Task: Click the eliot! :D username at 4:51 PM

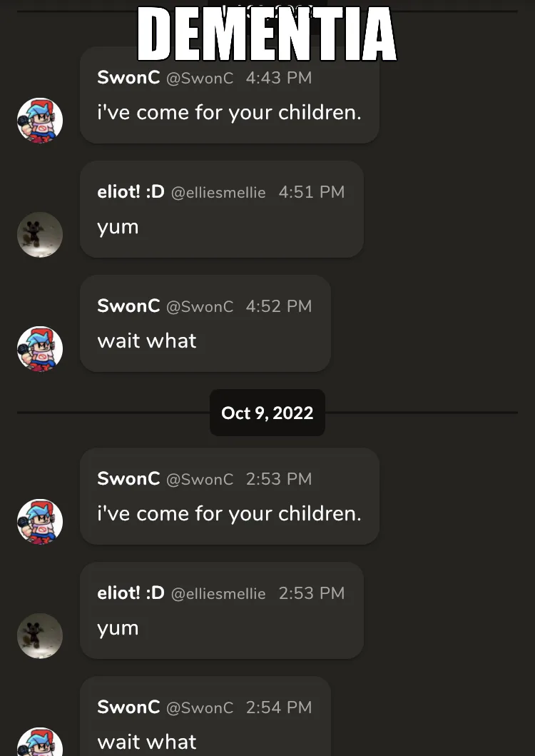Action: pos(131,192)
